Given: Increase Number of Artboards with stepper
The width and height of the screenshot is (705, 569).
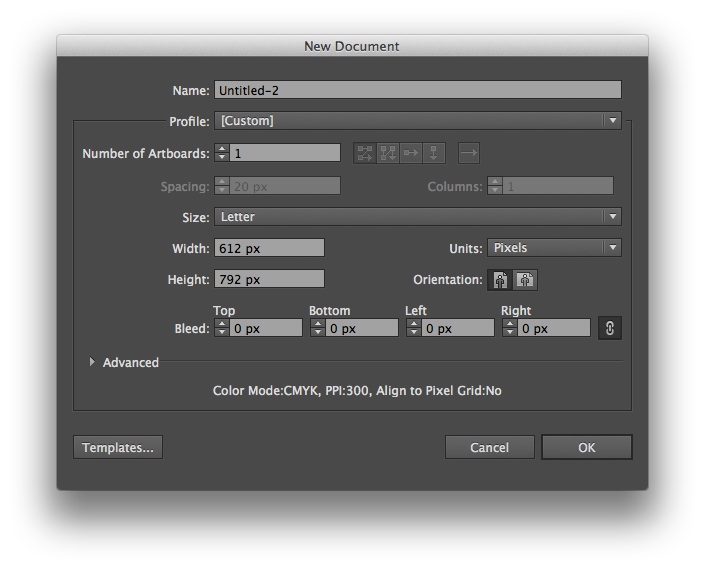Looking at the screenshot, I should 222,149.
